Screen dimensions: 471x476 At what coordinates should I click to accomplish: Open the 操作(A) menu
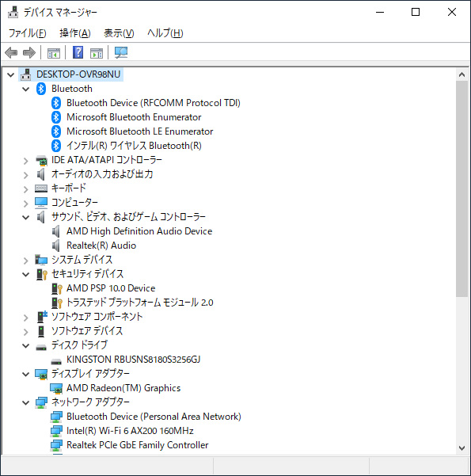(x=75, y=32)
